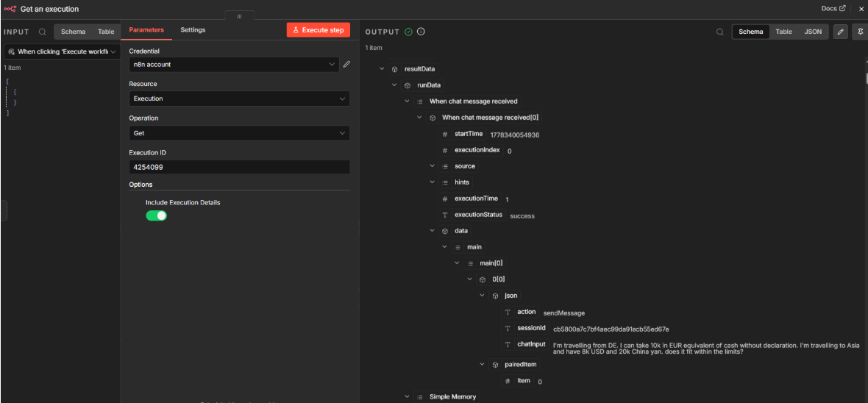Collapse the resultData tree node
Screen dimensions: 868x403
(382, 69)
